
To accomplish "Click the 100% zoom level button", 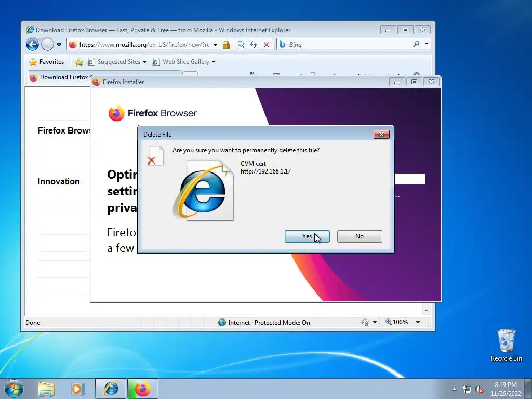I will tap(397, 322).
